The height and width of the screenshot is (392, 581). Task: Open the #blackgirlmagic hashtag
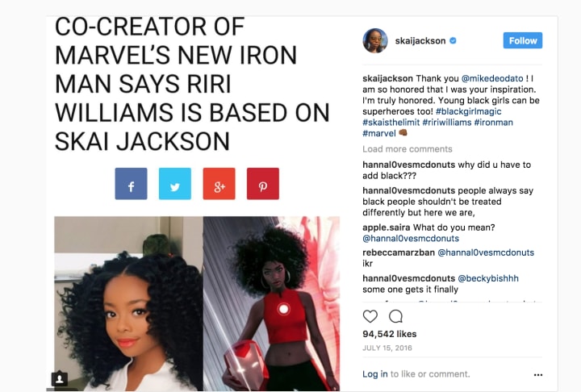pos(468,111)
